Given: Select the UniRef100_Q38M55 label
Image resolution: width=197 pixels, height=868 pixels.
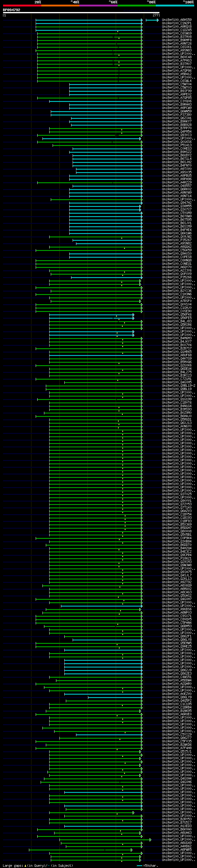Looking at the screenshot, I should tap(177, 206).
